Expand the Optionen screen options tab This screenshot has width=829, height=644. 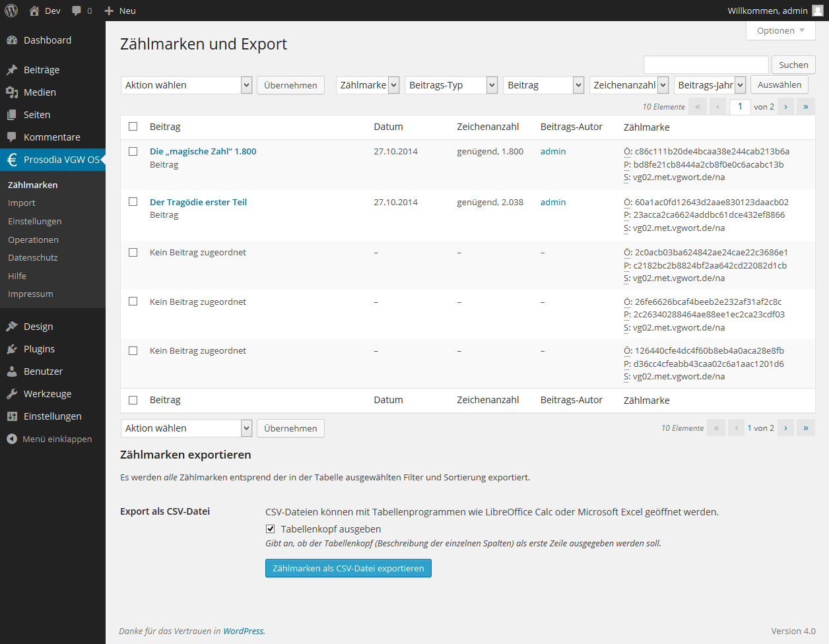point(780,31)
